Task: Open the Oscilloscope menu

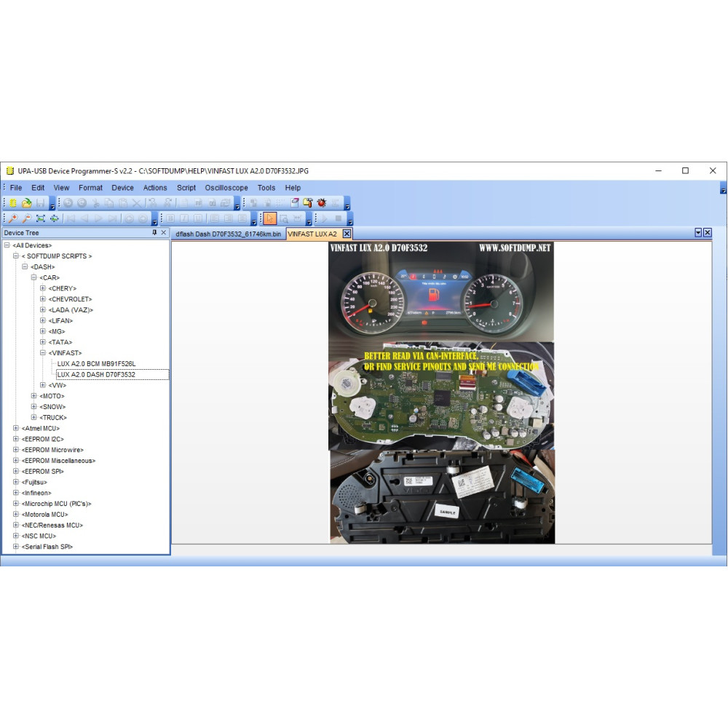Action: coord(226,188)
